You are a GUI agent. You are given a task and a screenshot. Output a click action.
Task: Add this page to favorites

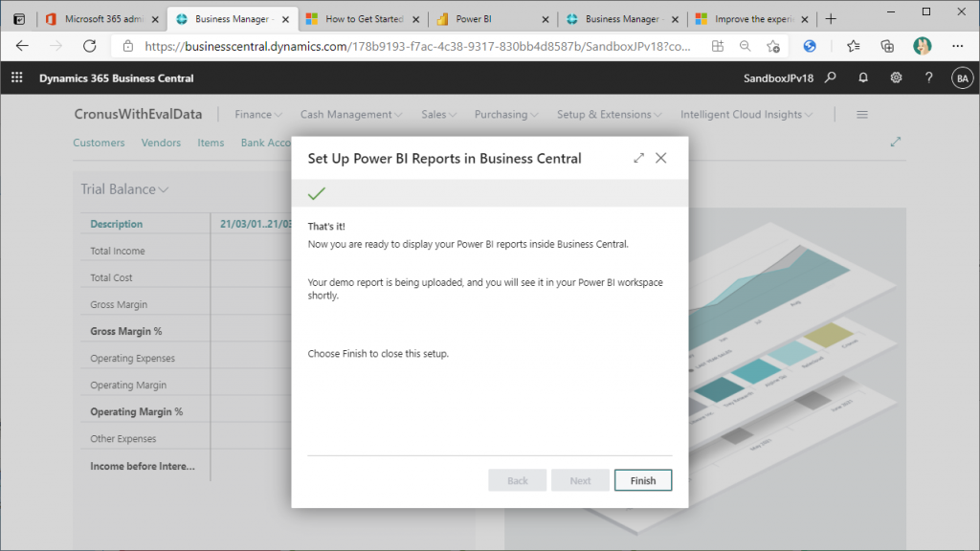pyautogui.click(x=773, y=46)
